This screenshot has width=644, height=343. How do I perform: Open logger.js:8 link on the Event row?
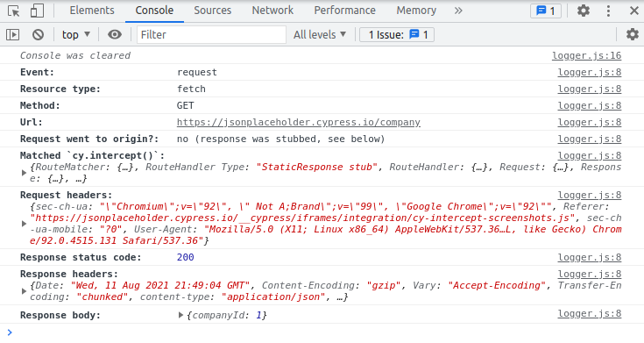coord(590,73)
